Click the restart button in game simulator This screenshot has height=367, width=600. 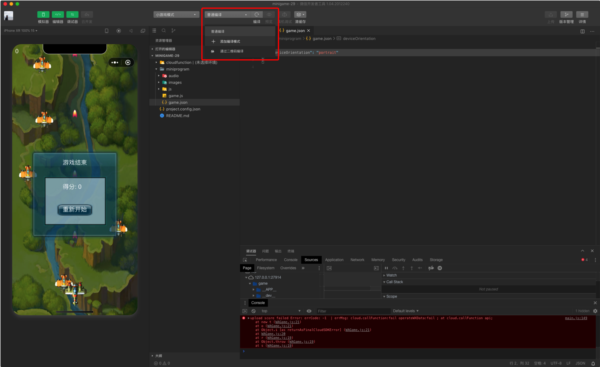pyautogui.click(x=75, y=209)
